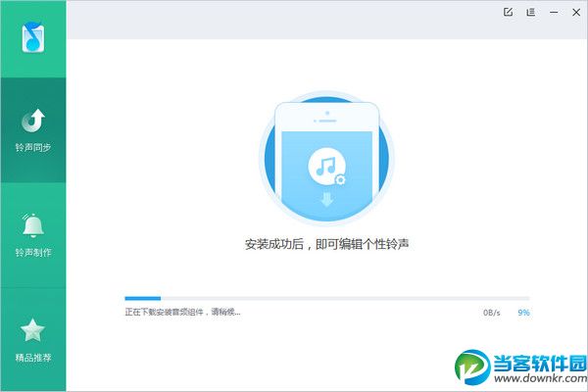Minimize the window
This screenshot has width=588, height=392.
[554, 13]
